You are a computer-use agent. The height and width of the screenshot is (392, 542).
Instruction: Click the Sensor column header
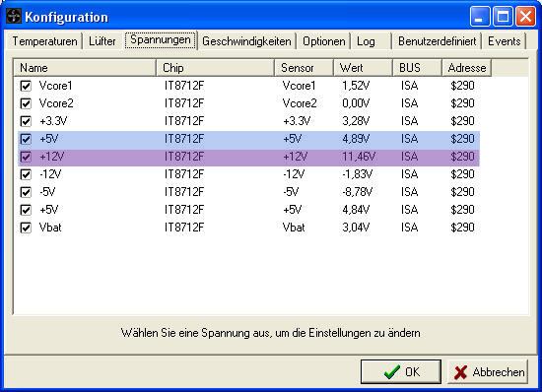point(305,68)
